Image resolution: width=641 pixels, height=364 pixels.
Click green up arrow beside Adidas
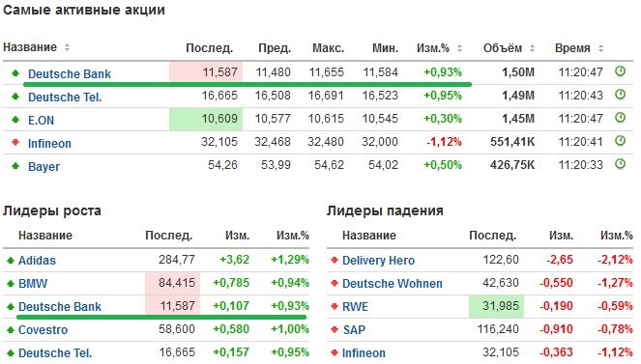11,260
